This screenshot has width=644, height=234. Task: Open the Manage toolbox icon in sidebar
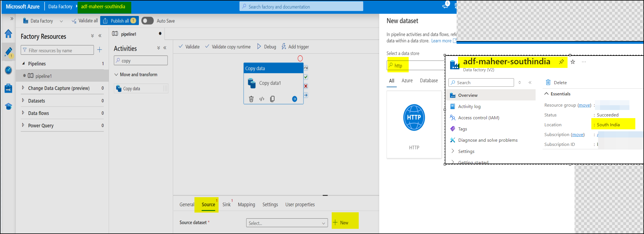pos(8,88)
